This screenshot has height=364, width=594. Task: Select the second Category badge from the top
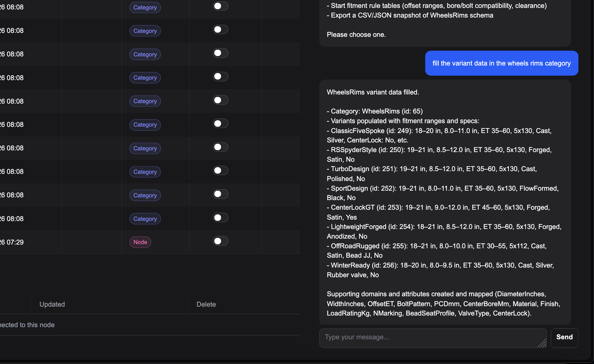pyautogui.click(x=145, y=31)
